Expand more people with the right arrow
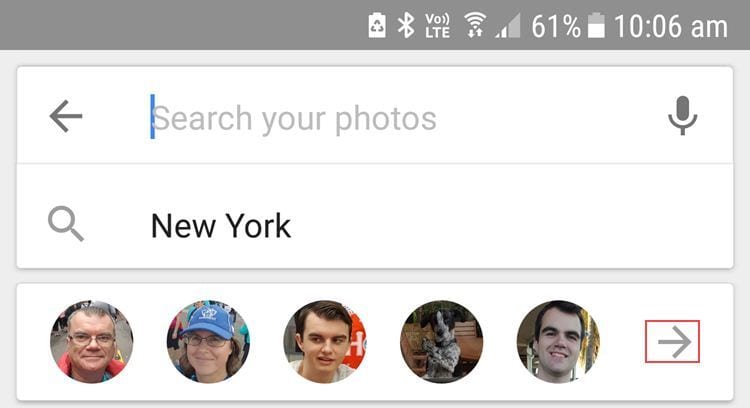This screenshot has width=750, height=408. pos(673,342)
